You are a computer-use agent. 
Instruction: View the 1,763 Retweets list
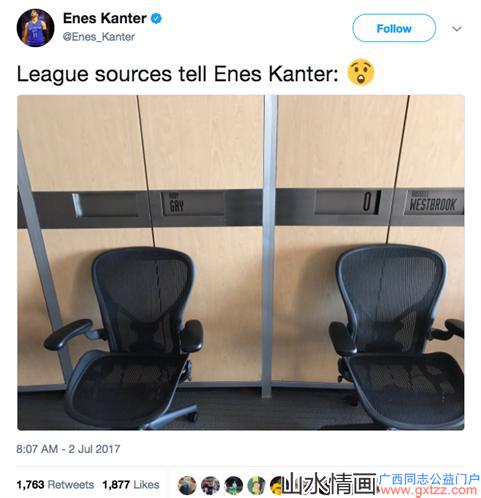coord(55,484)
